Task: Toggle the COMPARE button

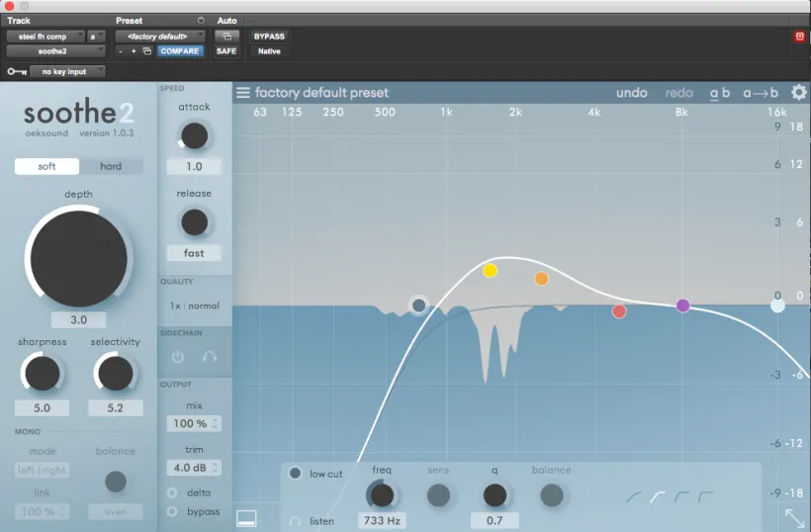Action: (x=179, y=51)
